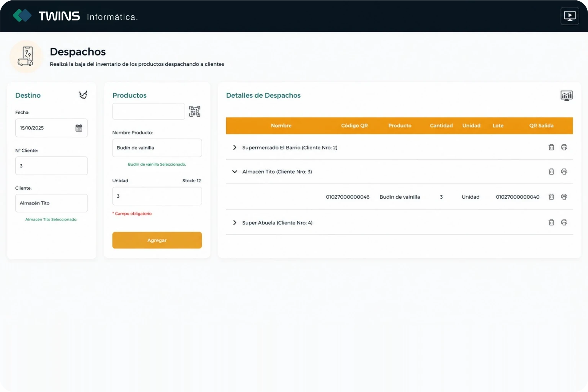Focus the product code search box

pyautogui.click(x=149, y=111)
